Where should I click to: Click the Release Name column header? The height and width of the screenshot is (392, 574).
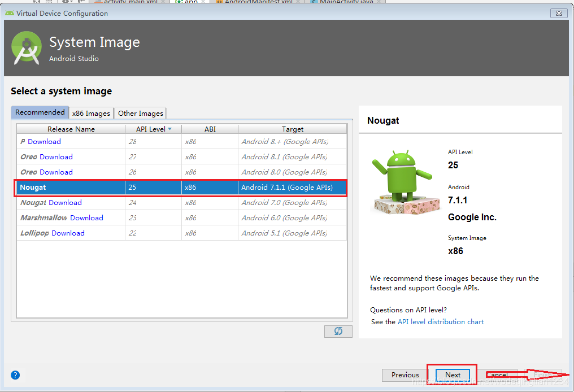[71, 129]
